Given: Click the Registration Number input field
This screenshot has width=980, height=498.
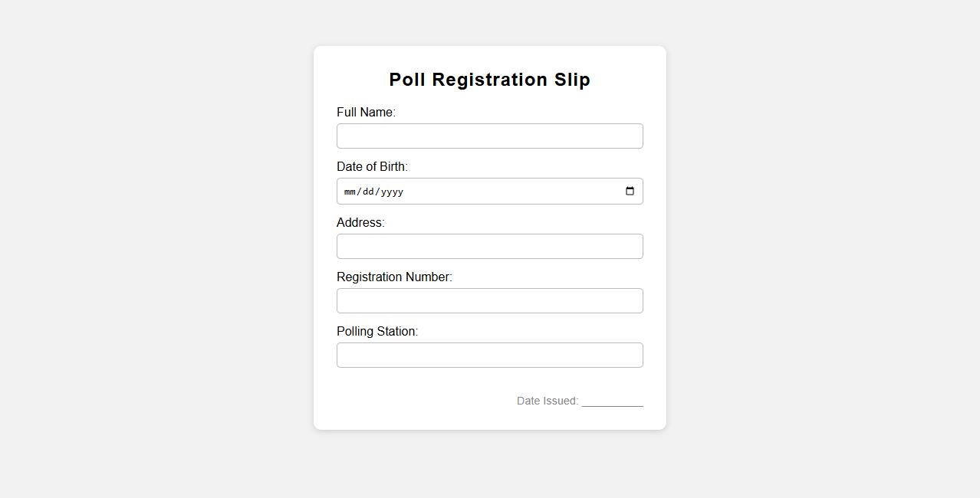Looking at the screenshot, I should click(x=489, y=301).
